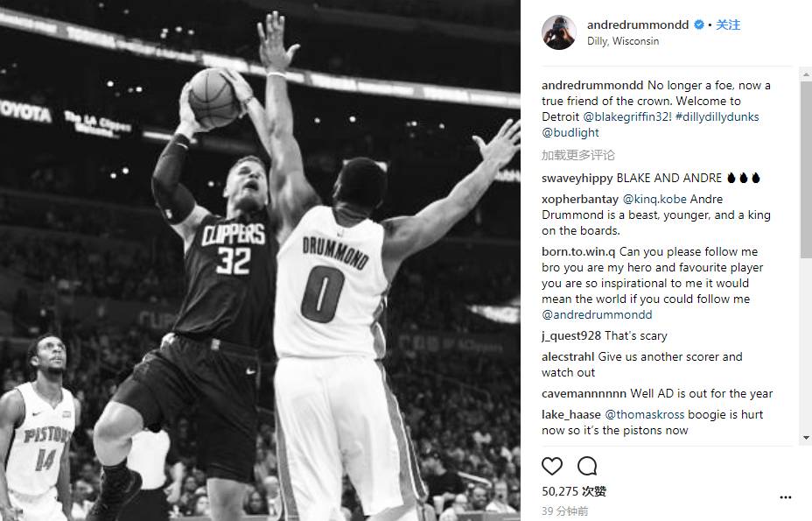Image resolution: width=812 pixels, height=521 pixels.
Task: Click the 39 分钟前 post timestamp
Action: pyautogui.click(x=565, y=511)
